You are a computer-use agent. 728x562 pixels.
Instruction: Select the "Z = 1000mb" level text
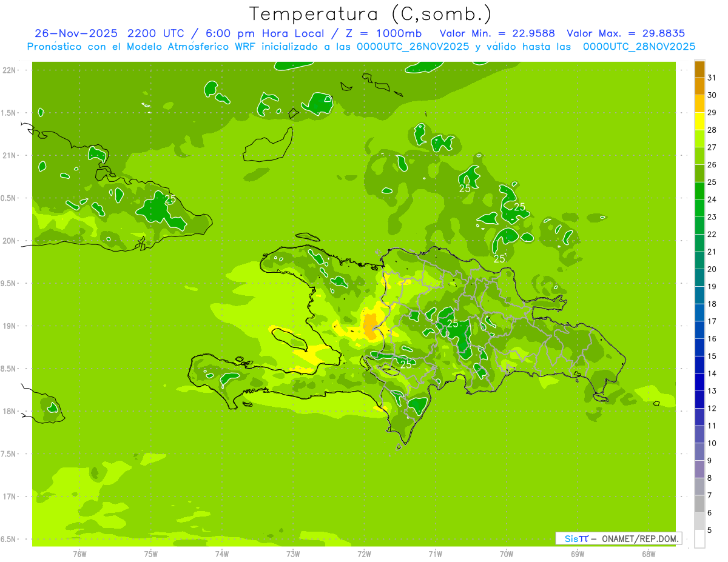coord(383,33)
